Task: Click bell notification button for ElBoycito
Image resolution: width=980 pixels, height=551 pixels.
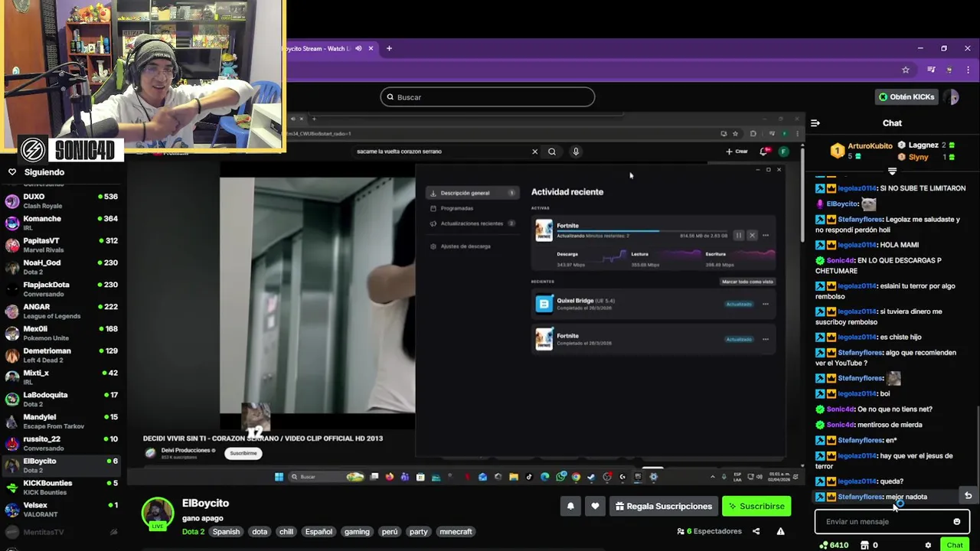Action: (x=570, y=506)
